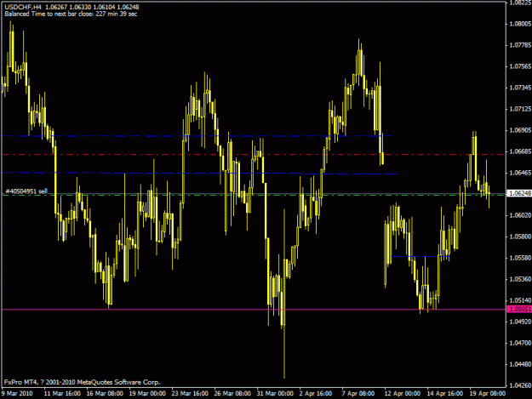532x399 pixels.
Task: Select the short blue dashed line near 1.05580
Action: (420, 257)
